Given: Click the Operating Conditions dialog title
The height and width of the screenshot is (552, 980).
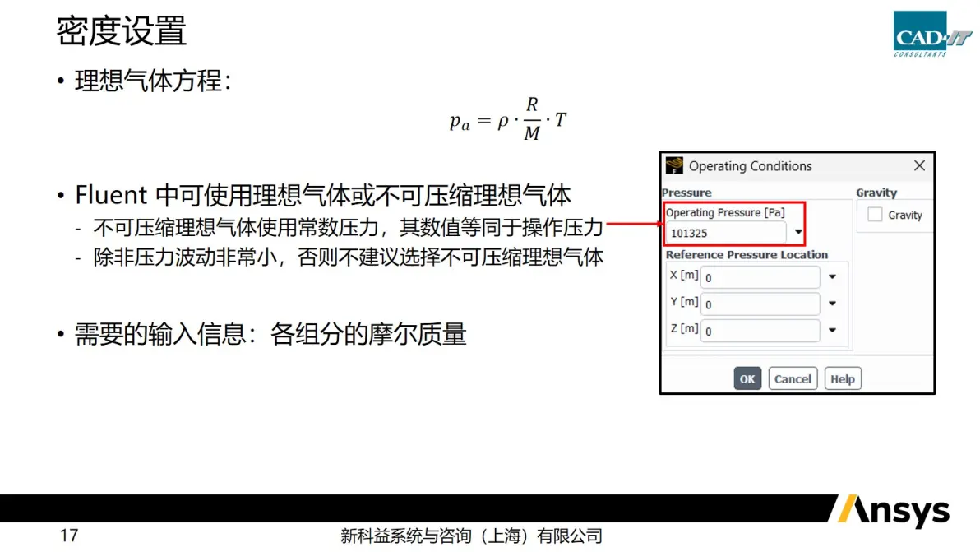Looking at the screenshot, I should tap(750, 166).
